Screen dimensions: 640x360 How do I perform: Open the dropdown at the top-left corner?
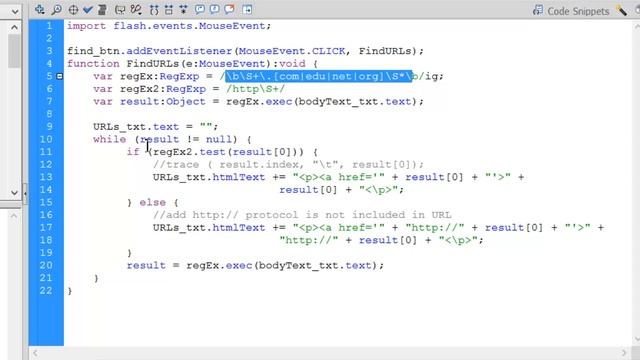[15, 11]
